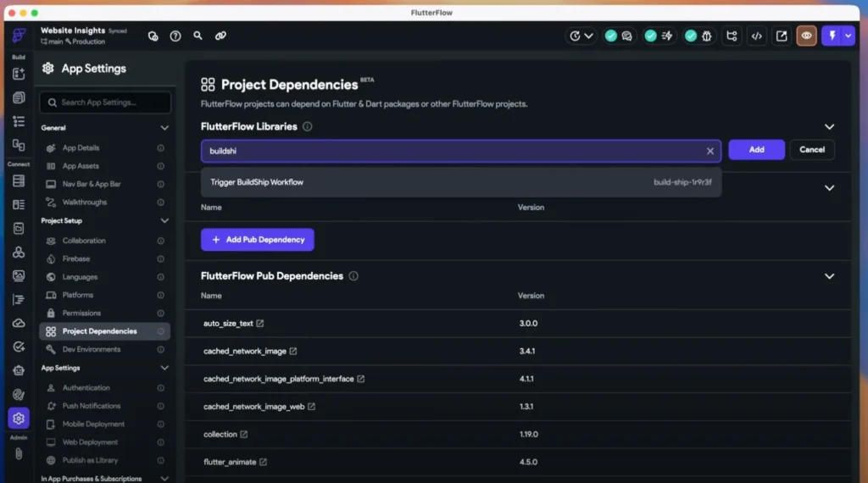
Task: Open the comments icon in top bar
Action: [626, 36]
